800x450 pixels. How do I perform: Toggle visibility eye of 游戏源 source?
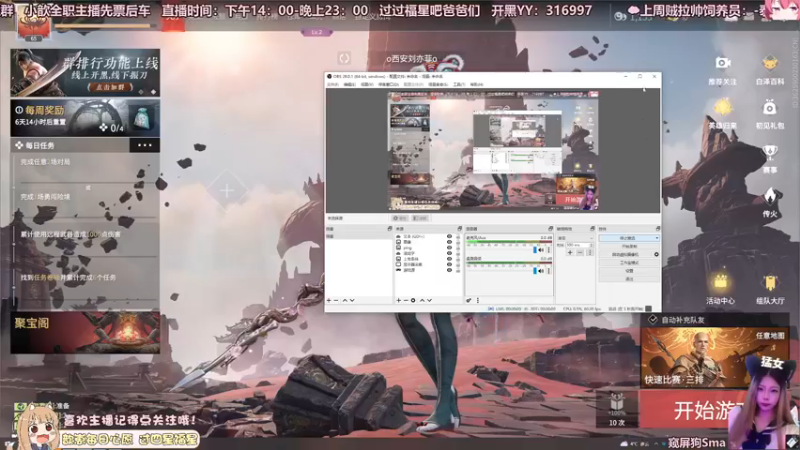coord(449,270)
